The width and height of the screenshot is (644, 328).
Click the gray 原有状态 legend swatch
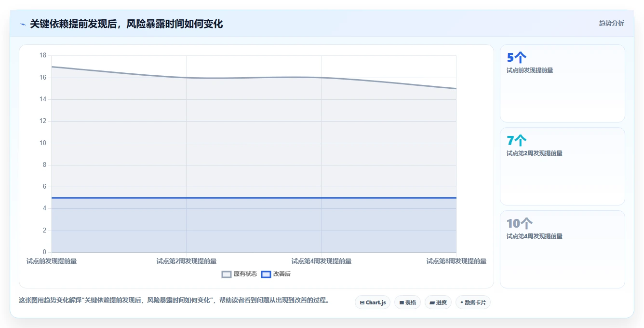pos(227,274)
